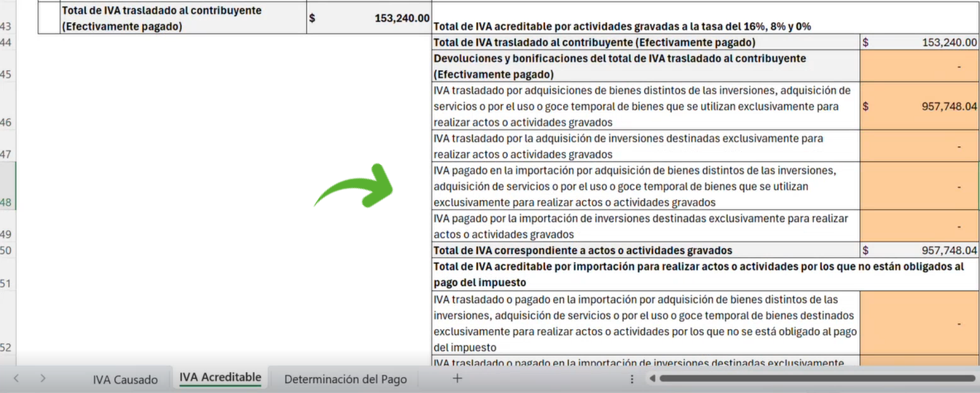Click the horizontal scrollbar left arrow
The width and height of the screenshot is (980, 393).
[x=652, y=379]
